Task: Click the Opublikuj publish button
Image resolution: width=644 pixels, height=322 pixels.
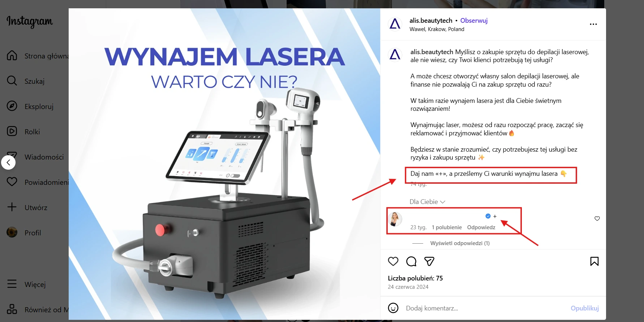Action: point(584,308)
